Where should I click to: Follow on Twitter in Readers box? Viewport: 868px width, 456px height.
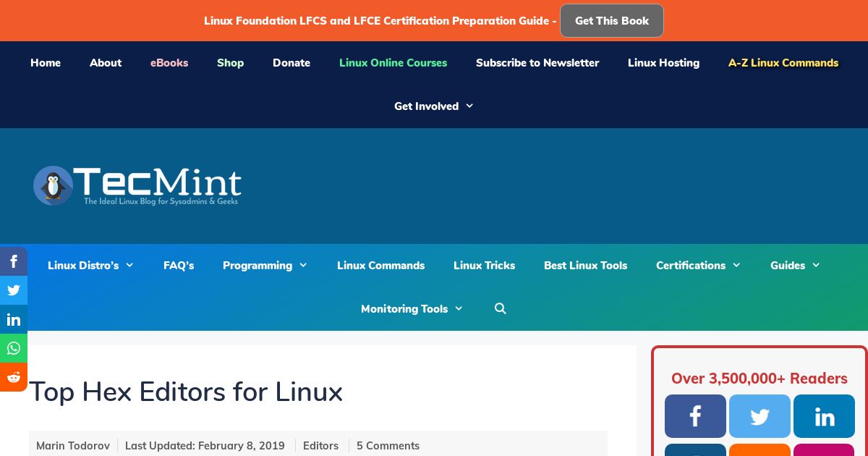(x=759, y=416)
